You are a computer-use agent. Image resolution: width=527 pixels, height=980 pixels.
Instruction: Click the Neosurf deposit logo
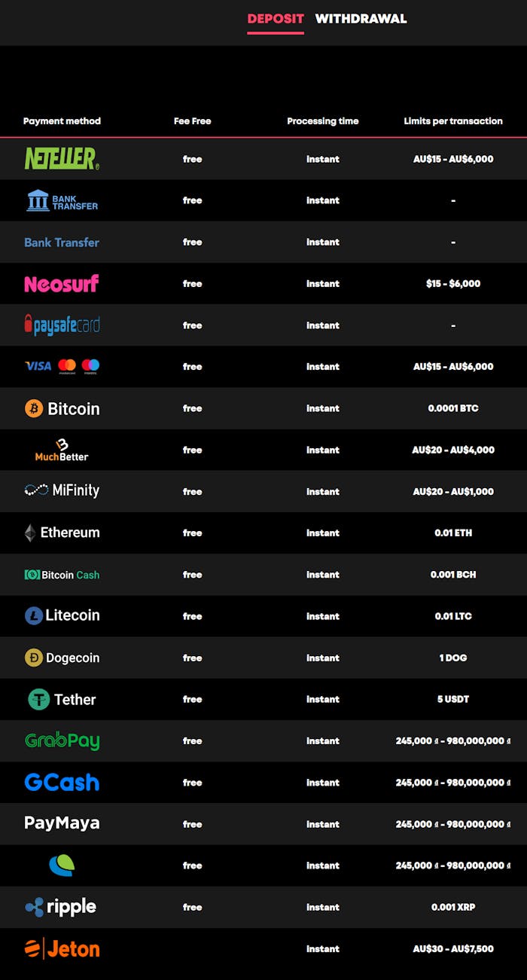click(x=61, y=284)
